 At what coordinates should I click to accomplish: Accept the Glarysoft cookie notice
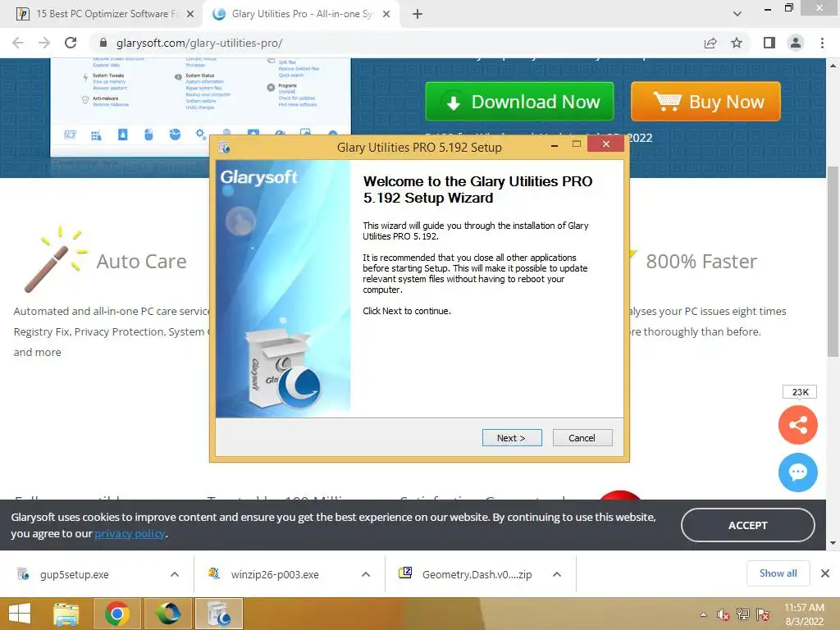click(x=747, y=525)
